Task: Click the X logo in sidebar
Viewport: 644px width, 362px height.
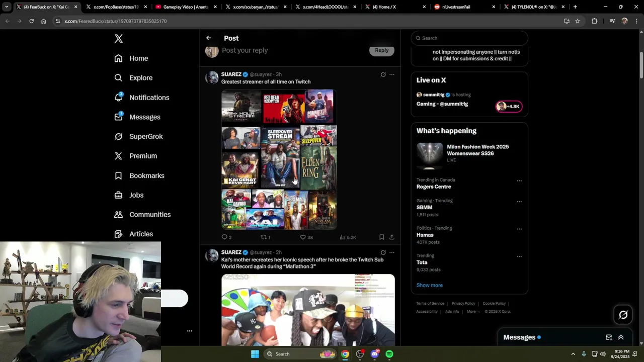Action: coord(119,39)
